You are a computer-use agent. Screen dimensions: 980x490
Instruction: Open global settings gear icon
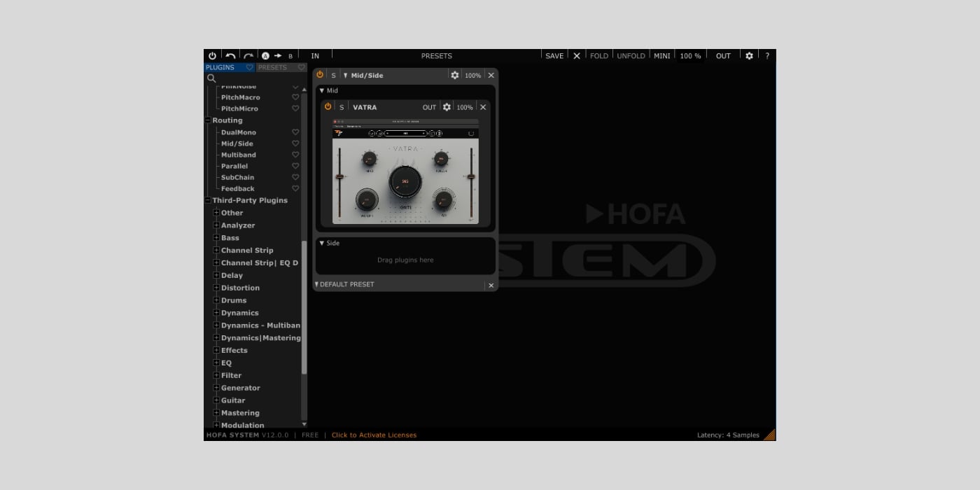[x=749, y=56]
